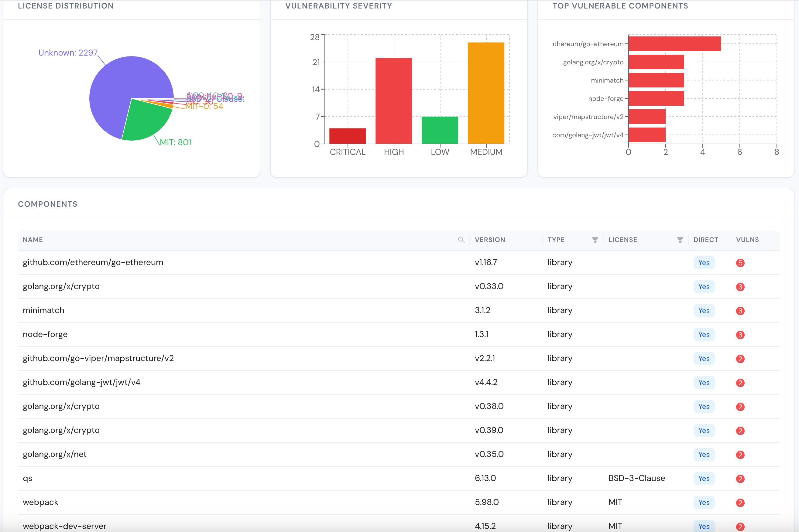Click the VERSION column header

point(489,240)
